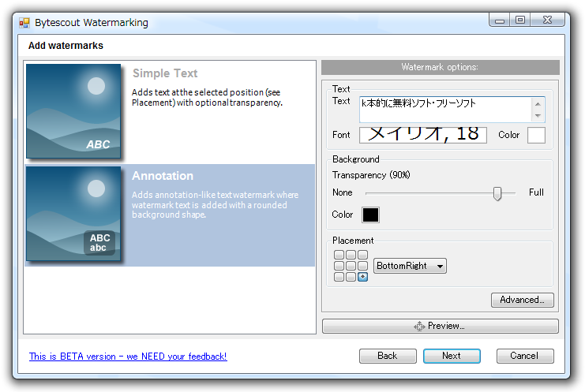
Task: Open the black background Color swatch
Action: click(x=370, y=215)
